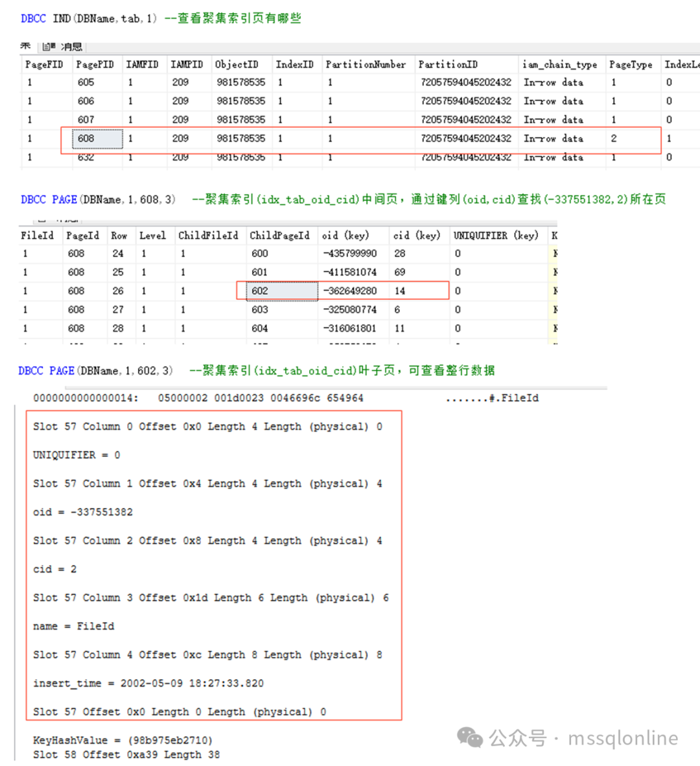Click the WeChat logo in the watermark
700x766 pixels.
tap(470, 737)
